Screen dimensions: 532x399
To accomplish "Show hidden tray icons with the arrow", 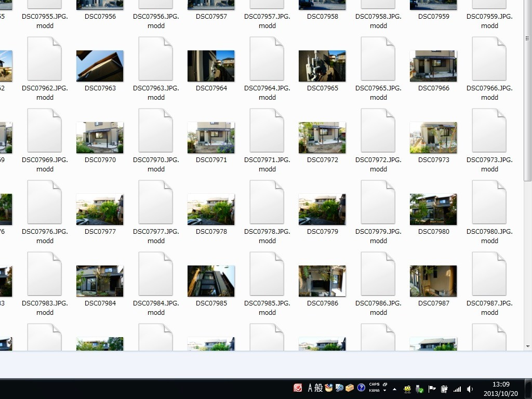I will coord(394,389).
